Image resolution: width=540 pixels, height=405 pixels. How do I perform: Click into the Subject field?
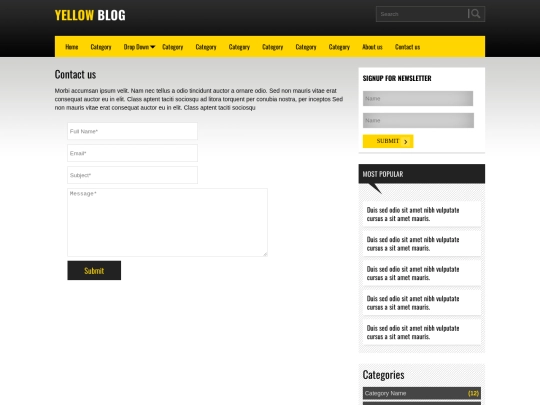pos(133,175)
